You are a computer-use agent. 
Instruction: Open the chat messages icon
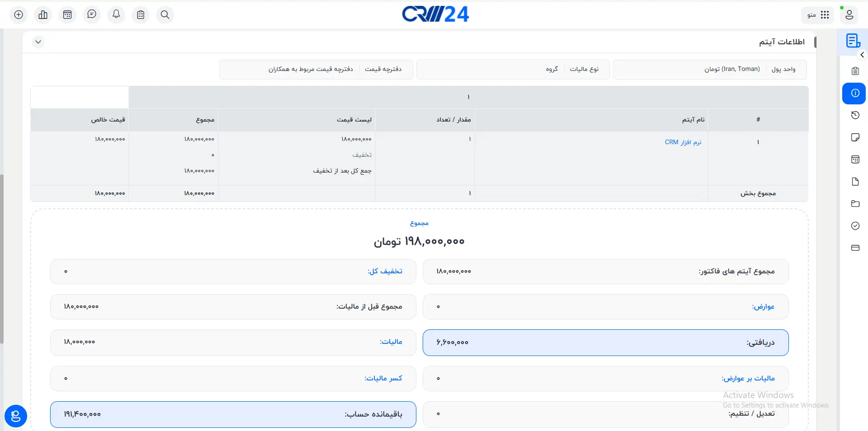point(92,15)
